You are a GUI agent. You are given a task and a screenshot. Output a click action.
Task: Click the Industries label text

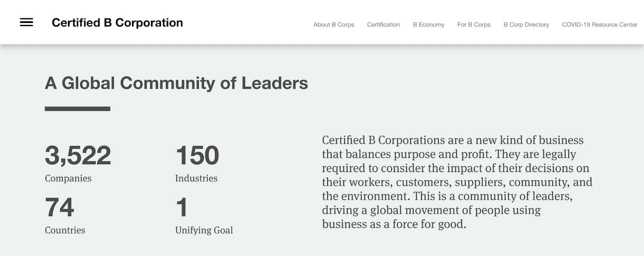(196, 178)
